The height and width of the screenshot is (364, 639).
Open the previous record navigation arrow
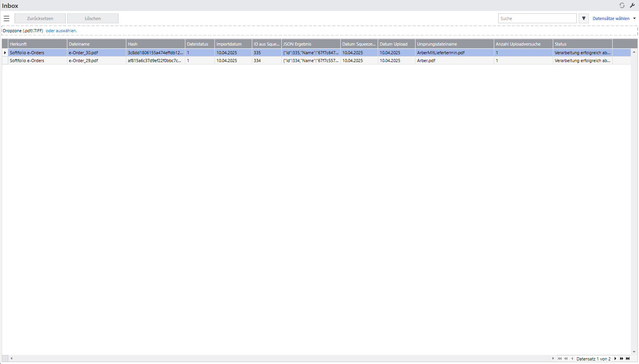(572, 358)
